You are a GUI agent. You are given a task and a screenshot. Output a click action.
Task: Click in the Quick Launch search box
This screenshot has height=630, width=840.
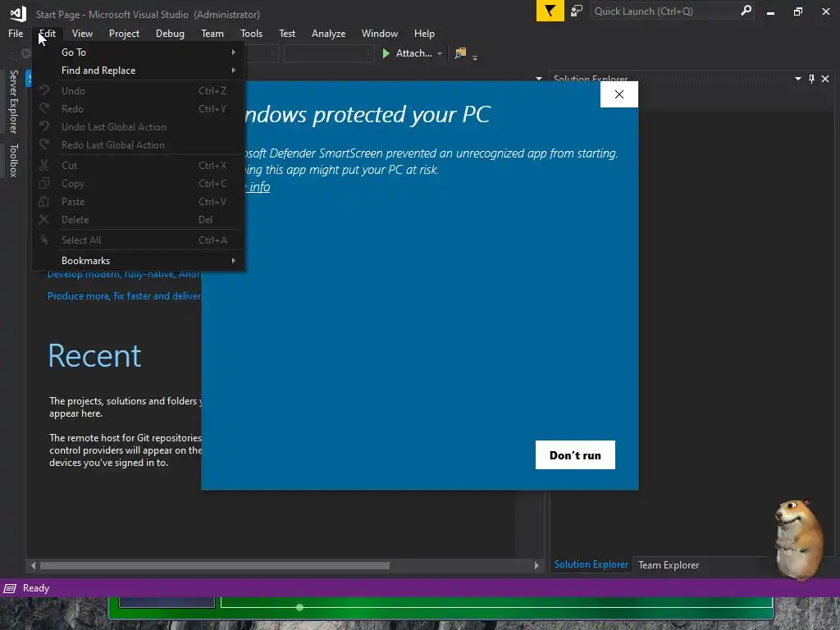pyautogui.click(x=664, y=11)
